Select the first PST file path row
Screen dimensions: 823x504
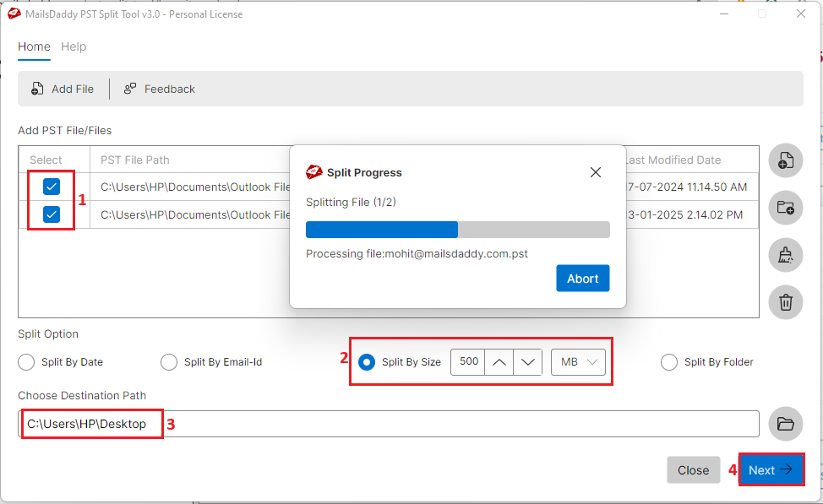coord(195,187)
